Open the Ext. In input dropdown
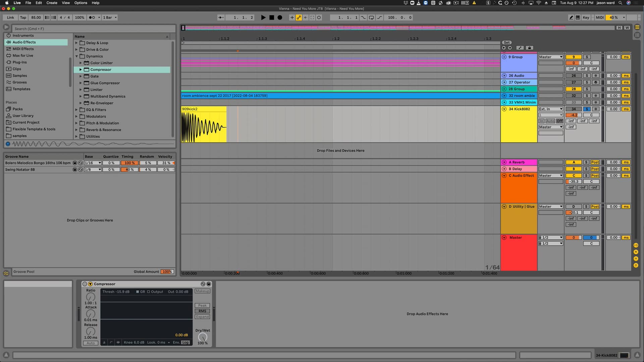The width and height of the screenshot is (644, 362). pos(550,109)
